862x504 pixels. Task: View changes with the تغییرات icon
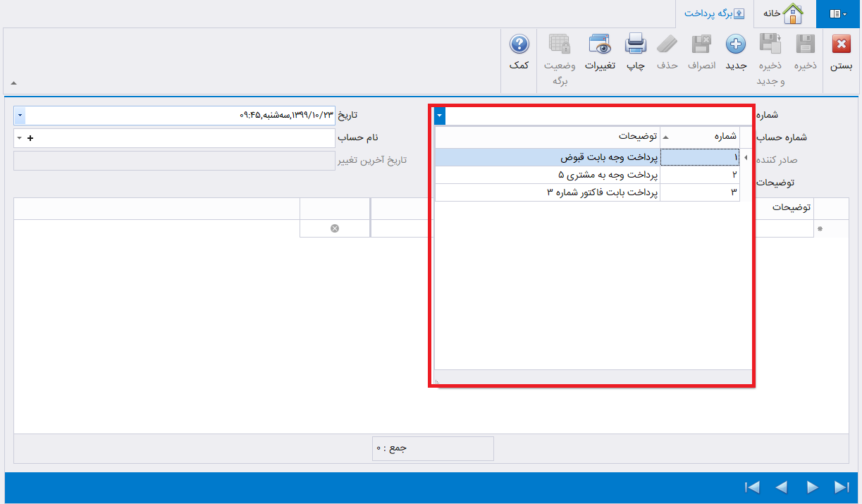pos(601,44)
